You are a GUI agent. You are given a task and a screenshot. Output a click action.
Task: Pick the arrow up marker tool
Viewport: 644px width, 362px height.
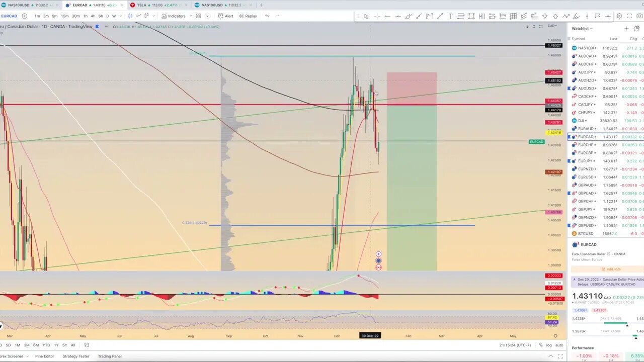pos(555,16)
